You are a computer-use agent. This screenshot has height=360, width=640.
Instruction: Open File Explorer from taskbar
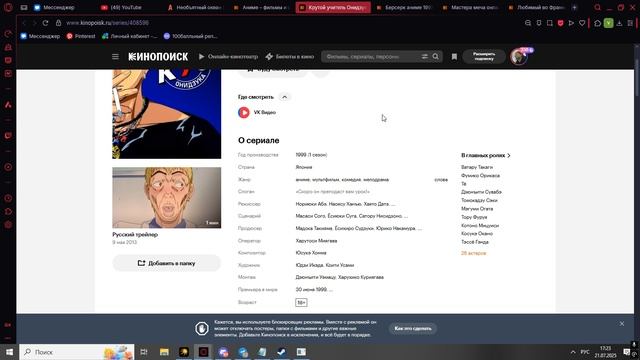[x=164, y=352]
